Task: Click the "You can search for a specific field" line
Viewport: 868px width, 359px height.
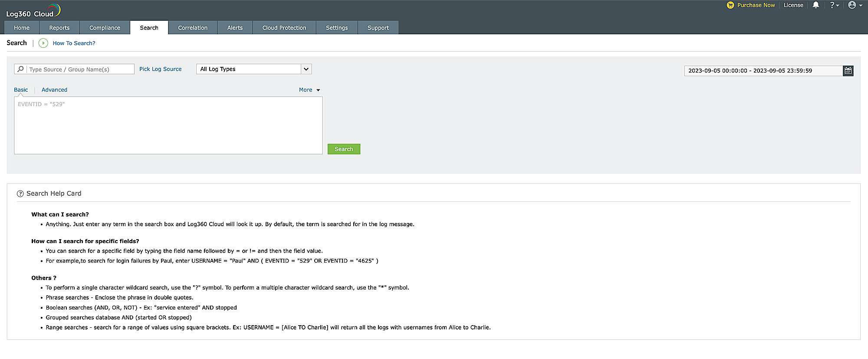Action: [x=184, y=251]
